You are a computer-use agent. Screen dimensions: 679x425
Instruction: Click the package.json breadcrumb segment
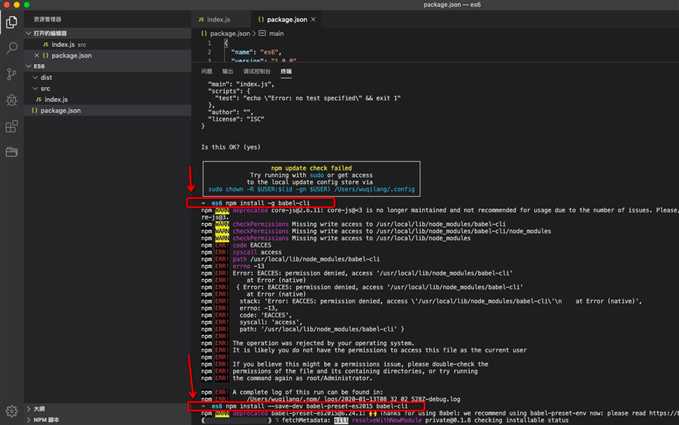pyautogui.click(x=230, y=33)
